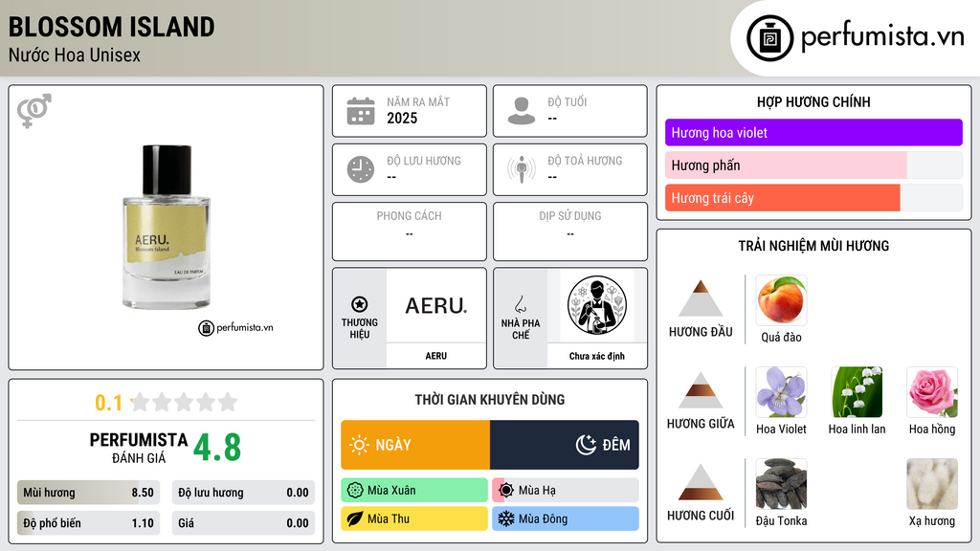Click the Hương đầu pyramid icon

(x=701, y=298)
